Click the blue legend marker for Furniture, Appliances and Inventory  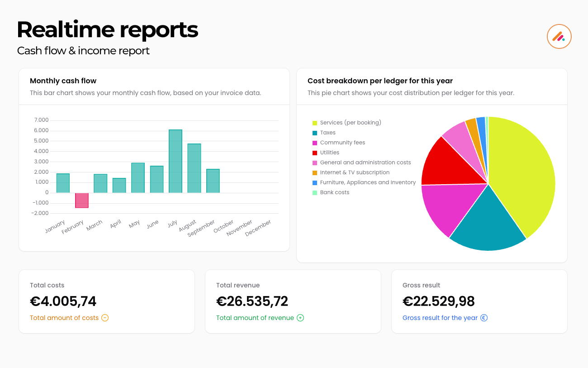point(315,182)
